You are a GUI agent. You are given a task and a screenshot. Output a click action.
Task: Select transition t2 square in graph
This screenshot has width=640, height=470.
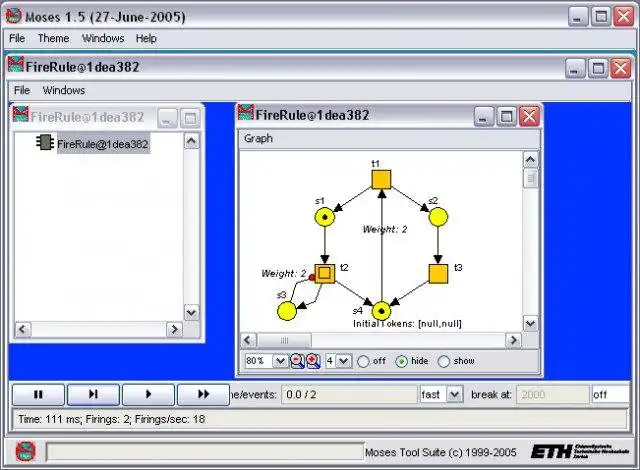coord(324,273)
